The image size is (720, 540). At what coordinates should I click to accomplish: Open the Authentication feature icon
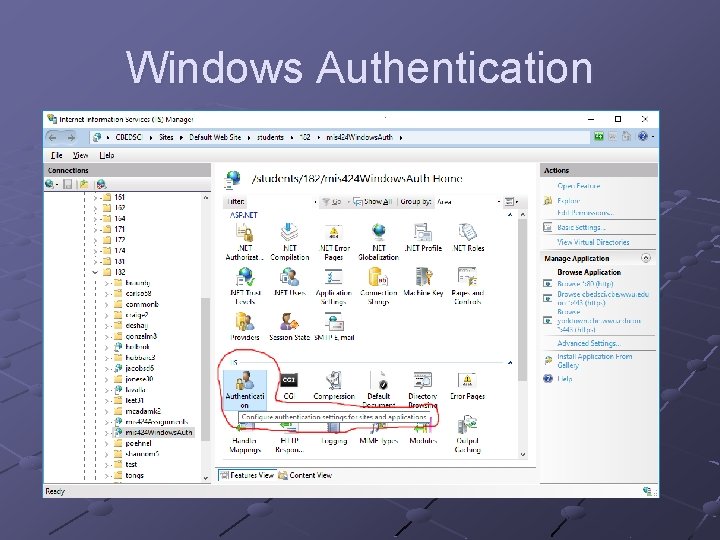click(x=245, y=390)
